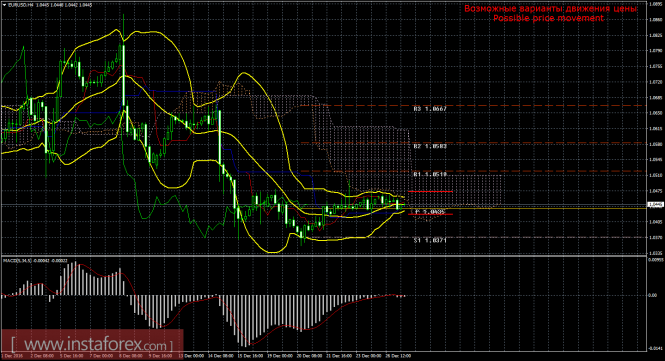
Task: Click the 1.0650 value on the price scale
Action: coord(656,113)
